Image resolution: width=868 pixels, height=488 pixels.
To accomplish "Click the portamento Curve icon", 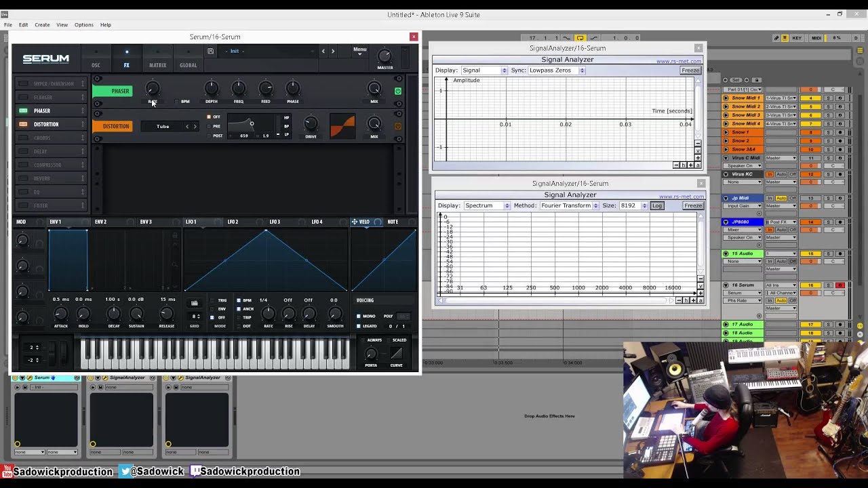I will 396,353.
